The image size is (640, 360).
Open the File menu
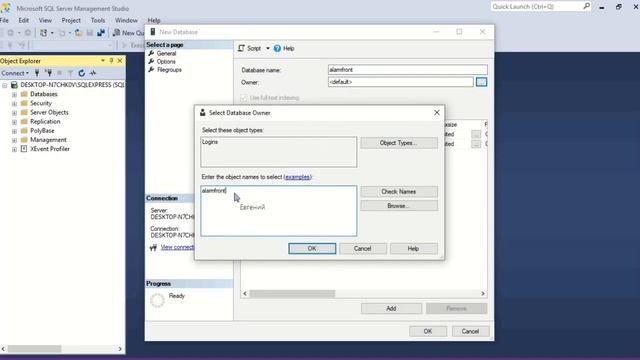[4, 20]
